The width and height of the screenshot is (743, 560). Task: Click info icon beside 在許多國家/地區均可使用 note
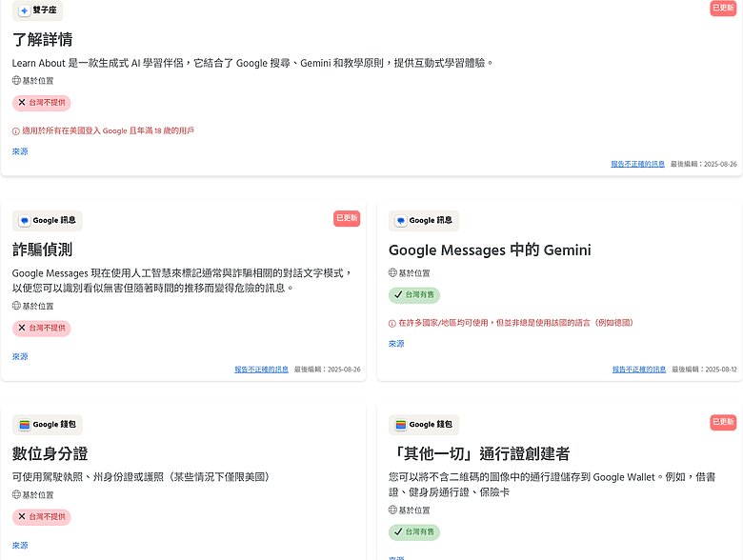pyautogui.click(x=392, y=324)
